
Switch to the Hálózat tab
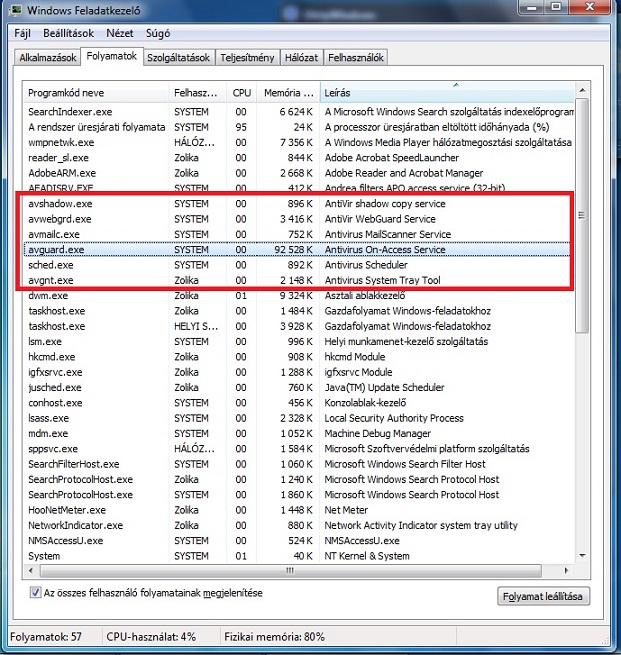click(300, 58)
